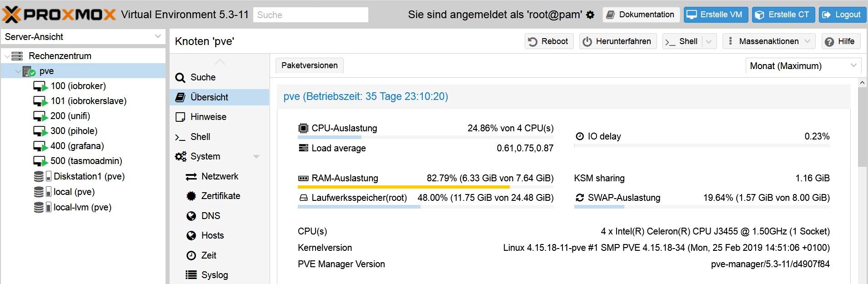868x284 pixels.
Task: Click the Syslog list icon
Action: (x=191, y=275)
